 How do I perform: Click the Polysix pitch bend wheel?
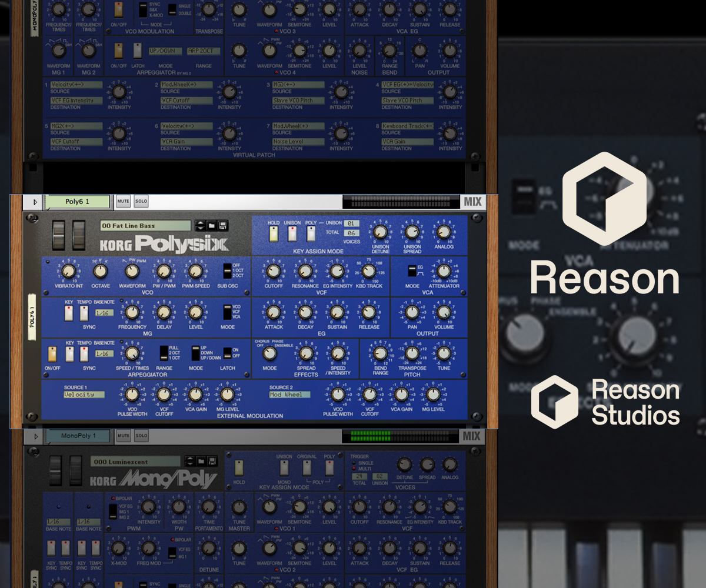tap(58, 236)
